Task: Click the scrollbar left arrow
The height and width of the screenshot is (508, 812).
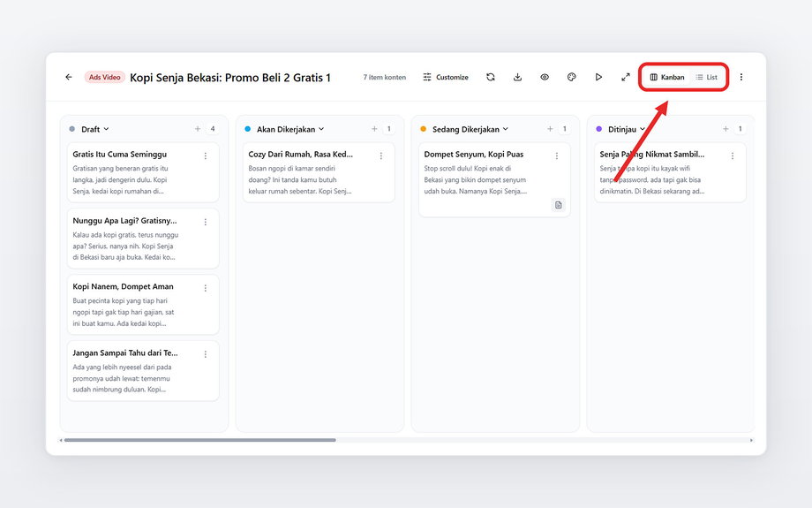Action: tap(61, 440)
